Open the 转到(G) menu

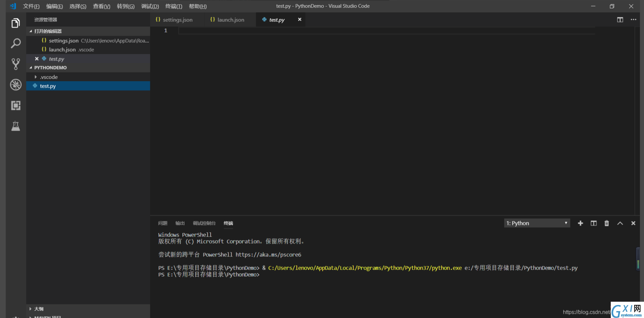126,6
